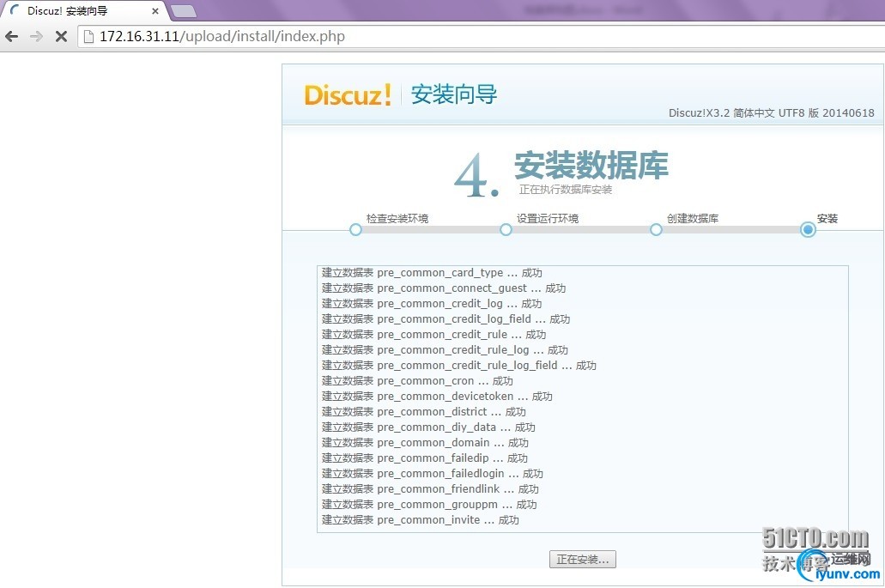Click the pre_common_credit_rule_log ... 成功 line

click(x=445, y=350)
